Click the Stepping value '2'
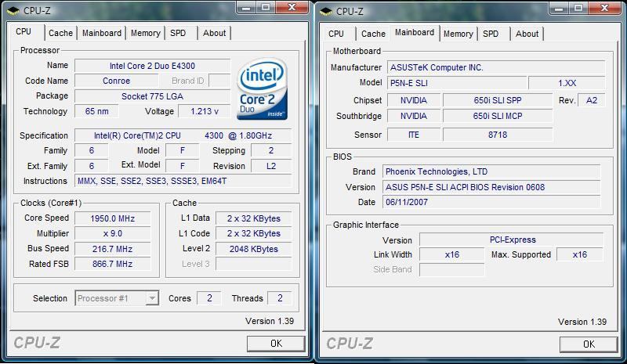The height and width of the screenshot is (364, 627). click(271, 150)
